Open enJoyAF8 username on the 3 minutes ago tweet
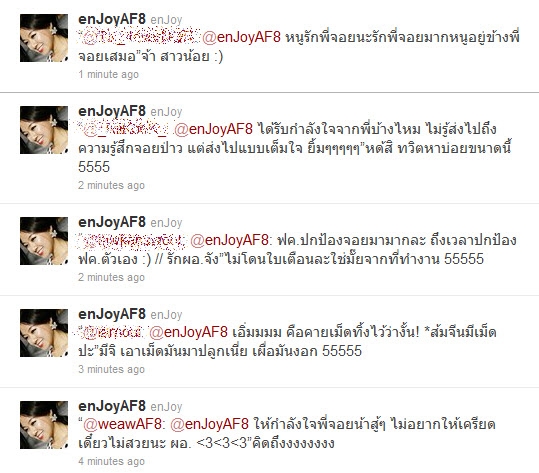The height and width of the screenshot is (473, 539). 112,314
